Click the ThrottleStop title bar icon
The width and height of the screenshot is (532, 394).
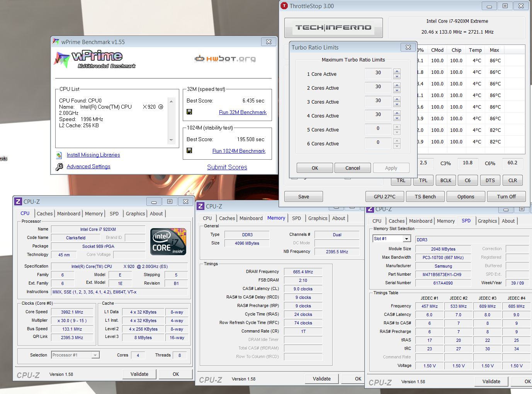coord(284,6)
